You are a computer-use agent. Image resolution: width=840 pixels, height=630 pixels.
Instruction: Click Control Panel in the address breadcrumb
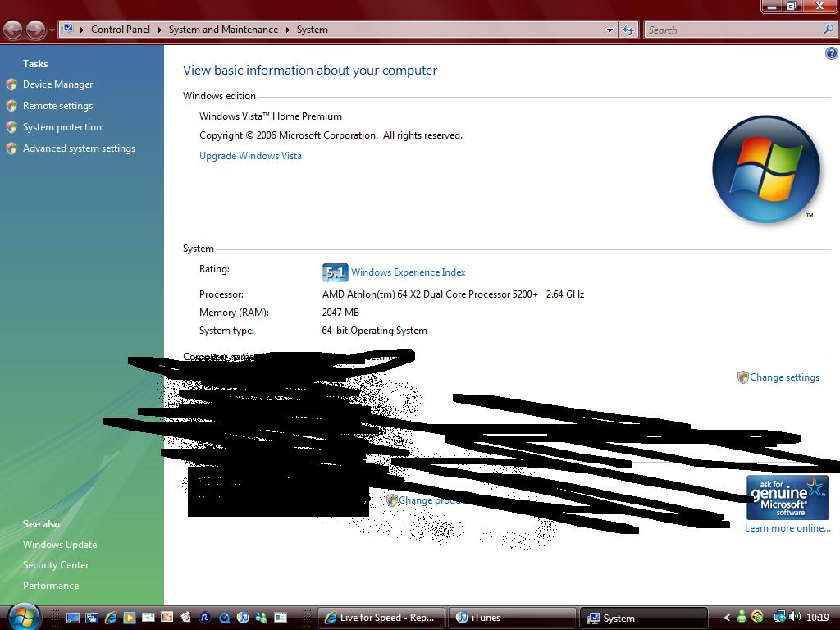[x=121, y=30]
